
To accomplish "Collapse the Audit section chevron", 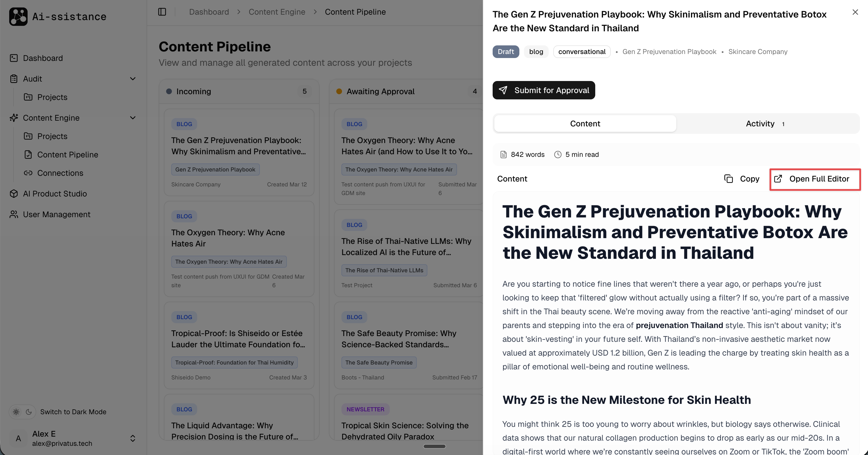I will coord(133,79).
